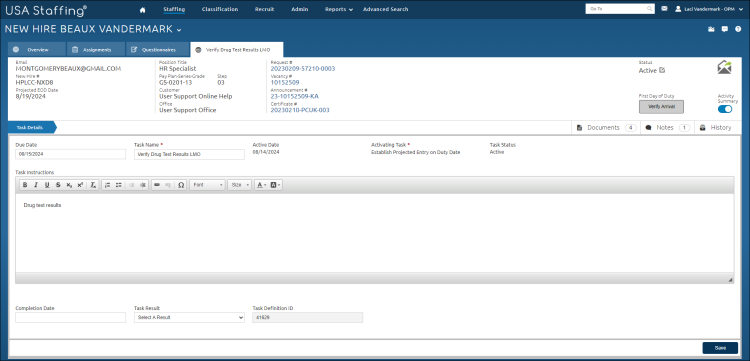Toggle the Activity Summary switch
The width and height of the screenshot is (750, 361).
click(725, 109)
